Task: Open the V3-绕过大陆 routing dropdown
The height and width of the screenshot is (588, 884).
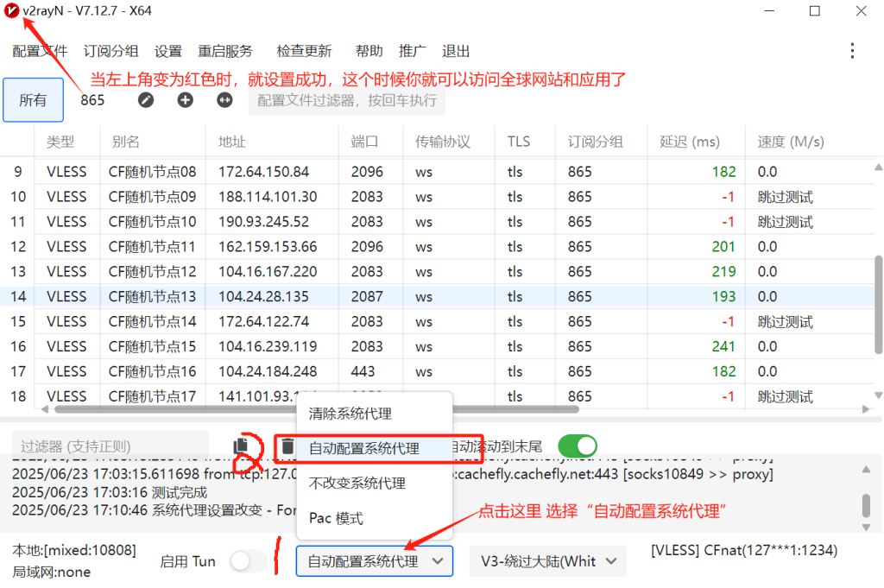Action: (548, 561)
